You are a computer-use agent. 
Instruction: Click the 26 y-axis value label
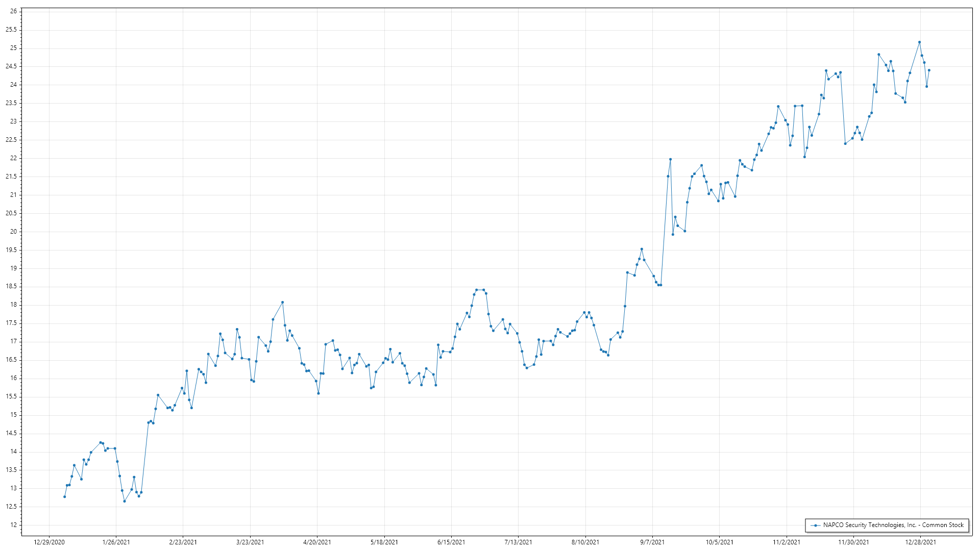(x=13, y=11)
